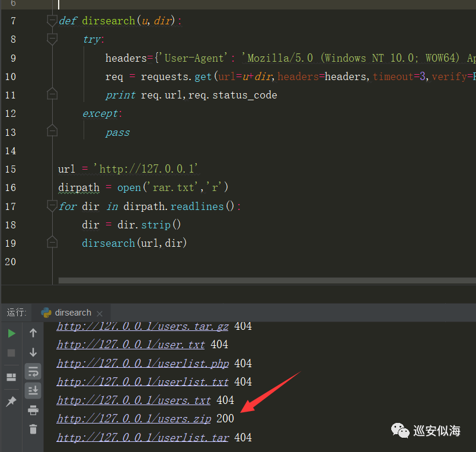
Task: Click the 'except' keyword on line 12
Action: pyautogui.click(x=100, y=114)
